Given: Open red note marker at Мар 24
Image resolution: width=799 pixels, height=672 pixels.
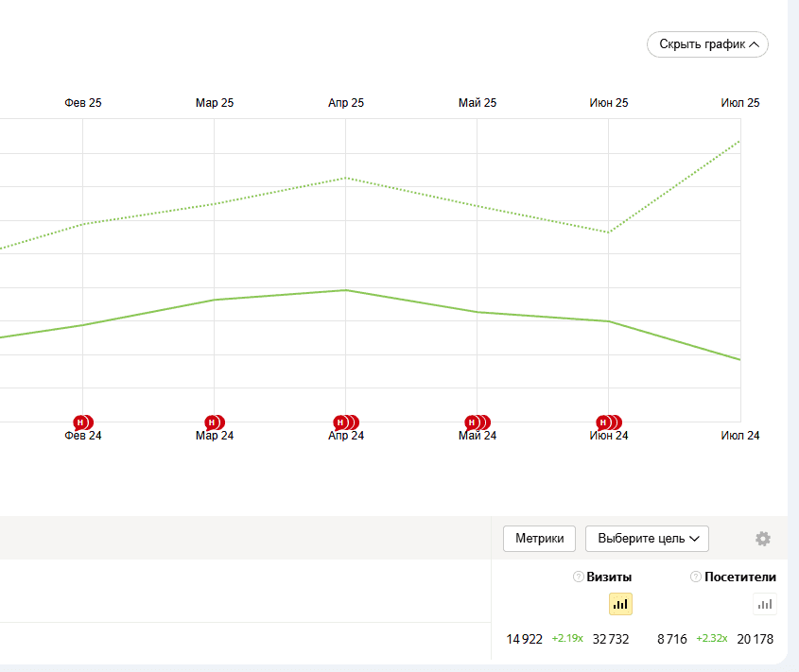Looking at the screenshot, I should click(x=214, y=422).
